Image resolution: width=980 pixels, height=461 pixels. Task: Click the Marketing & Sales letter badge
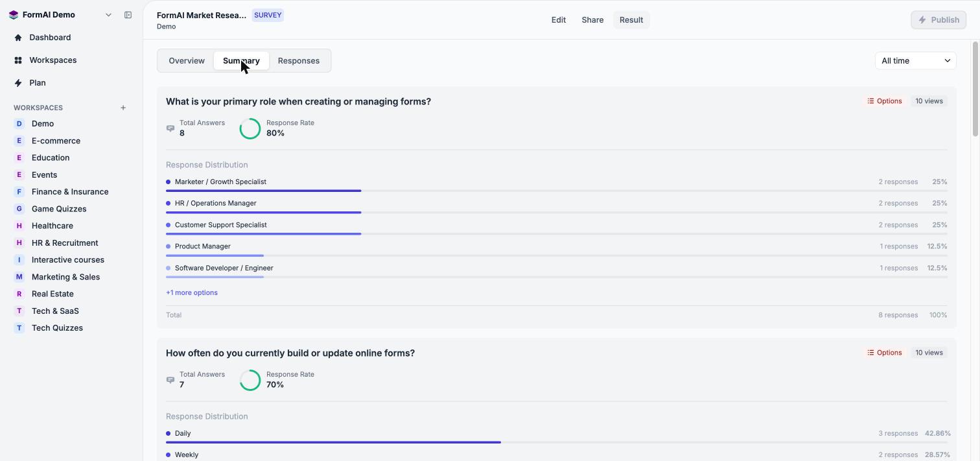tap(19, 277)
